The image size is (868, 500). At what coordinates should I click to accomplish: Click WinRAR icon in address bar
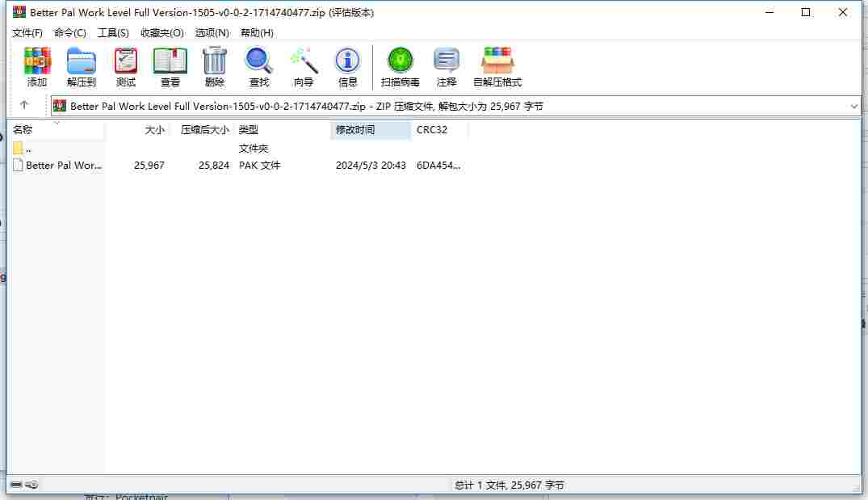(60, 106)
